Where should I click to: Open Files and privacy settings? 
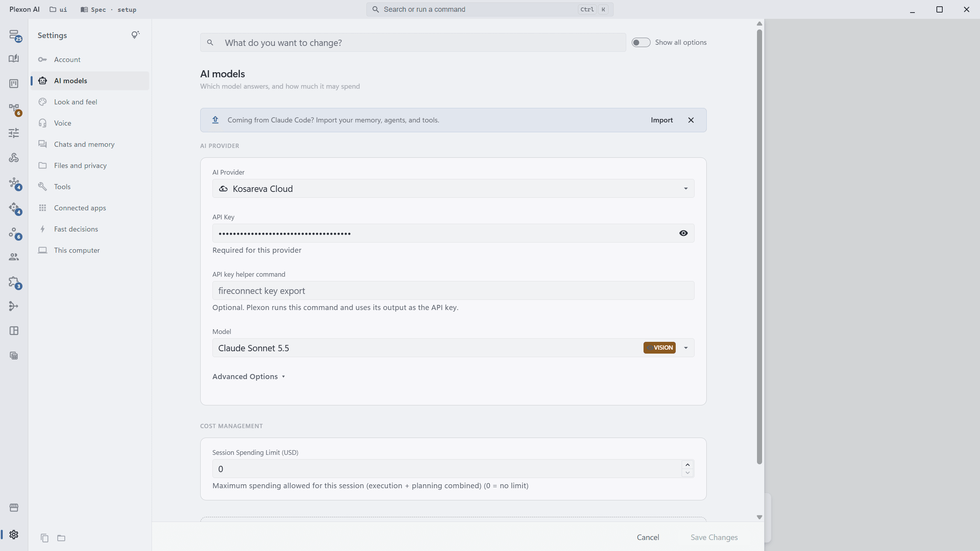(90, 166)
